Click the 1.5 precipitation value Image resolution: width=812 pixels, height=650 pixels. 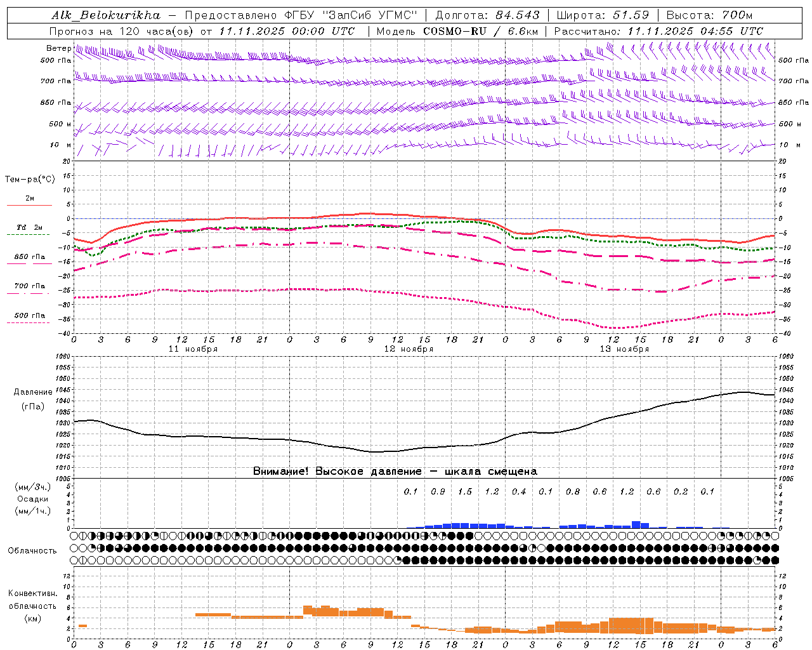[x=465, y=491]
